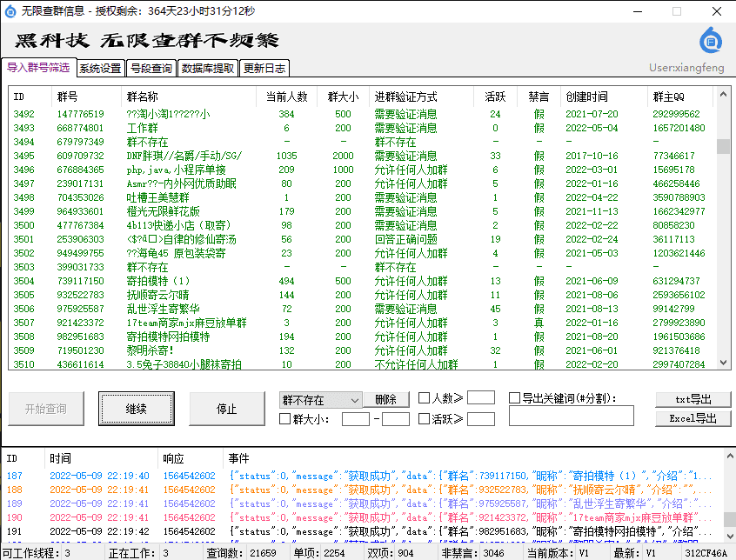Click the log panel scroll-up arrow
This screenshot has width=736, height=560.
coord(730,456)
